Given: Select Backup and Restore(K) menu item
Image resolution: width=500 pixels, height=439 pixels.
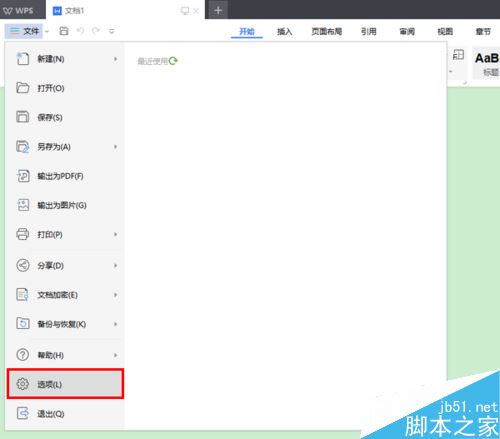Looking at the screenshot, I should (65, 324).
